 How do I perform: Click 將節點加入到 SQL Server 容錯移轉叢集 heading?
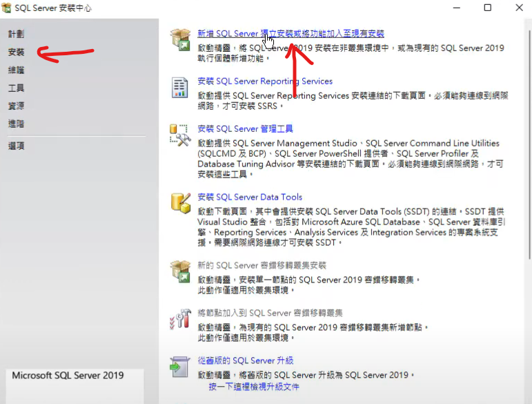tap(270, 313)
